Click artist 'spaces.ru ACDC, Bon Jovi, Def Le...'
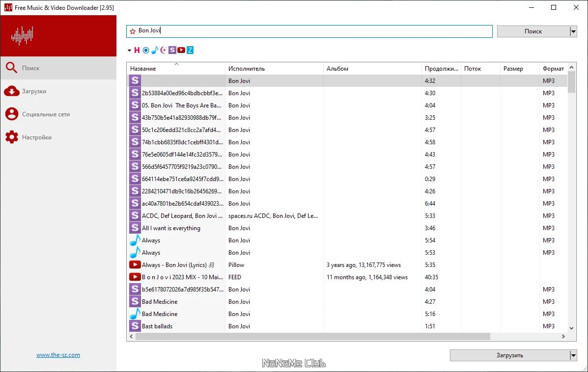The image size is (588, 372). click(273, 216)
